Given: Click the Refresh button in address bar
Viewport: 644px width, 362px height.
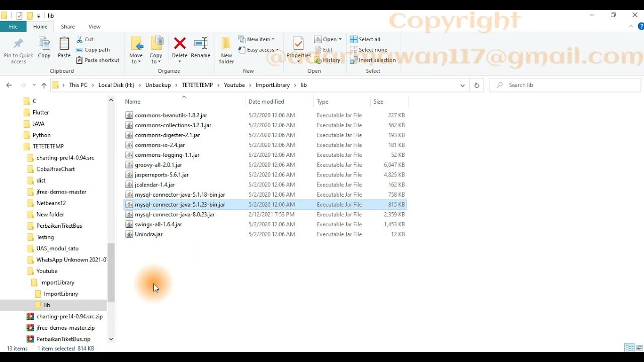Looking at the screenshot, I should point(476,85).
